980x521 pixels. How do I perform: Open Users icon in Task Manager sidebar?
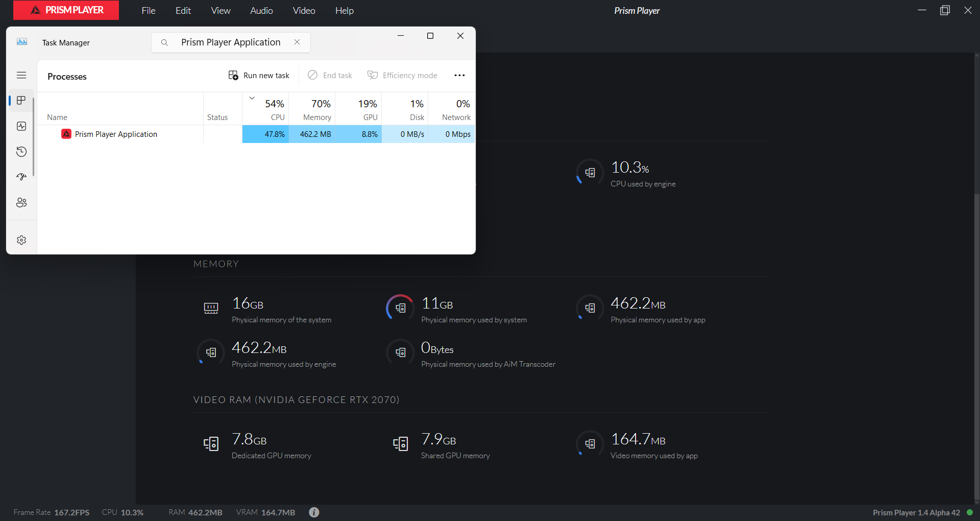21,203
